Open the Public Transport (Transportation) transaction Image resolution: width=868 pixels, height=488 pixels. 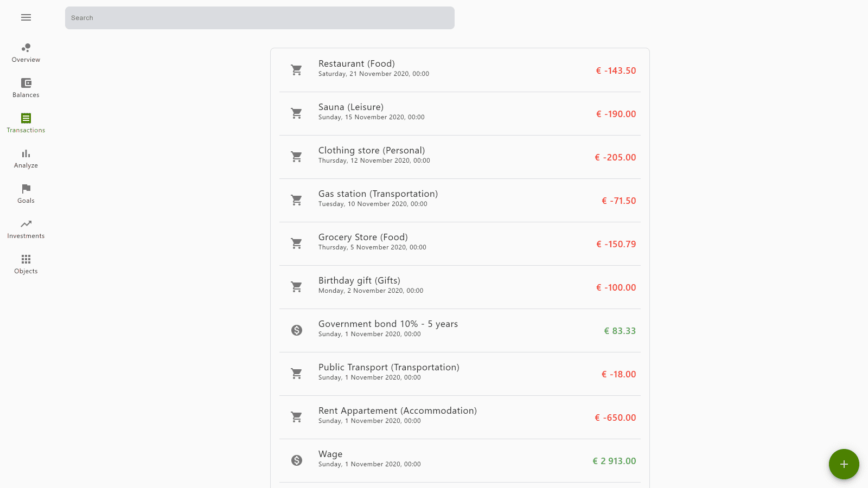460,374
